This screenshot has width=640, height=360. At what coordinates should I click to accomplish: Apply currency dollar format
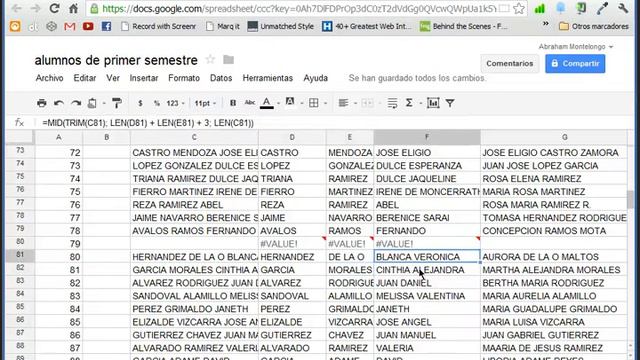click(x=140, y=103)
